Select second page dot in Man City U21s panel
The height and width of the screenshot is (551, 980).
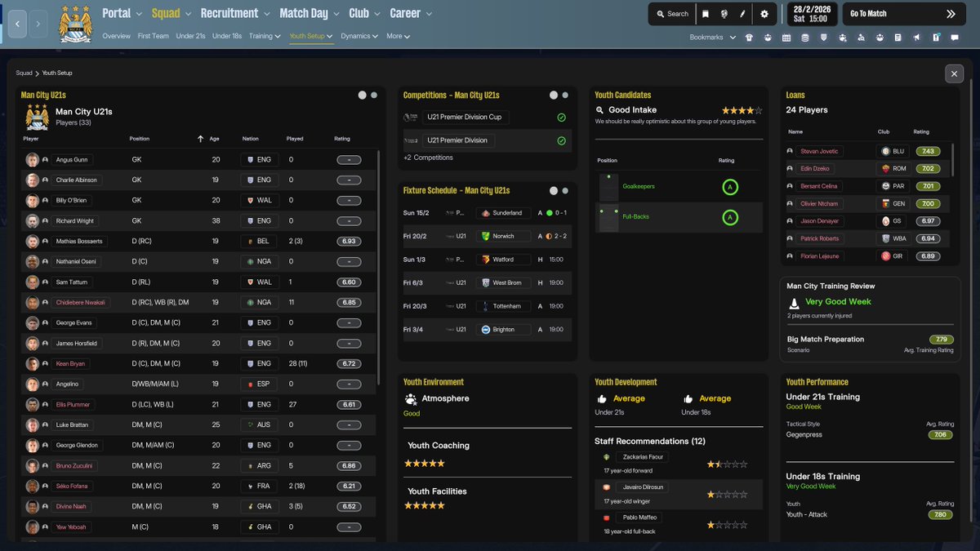tap(374, 96)
